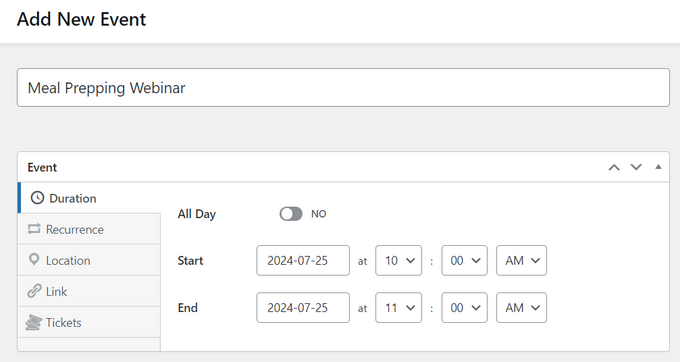Open the Start AM/PM dropdown

pos(521,261)
